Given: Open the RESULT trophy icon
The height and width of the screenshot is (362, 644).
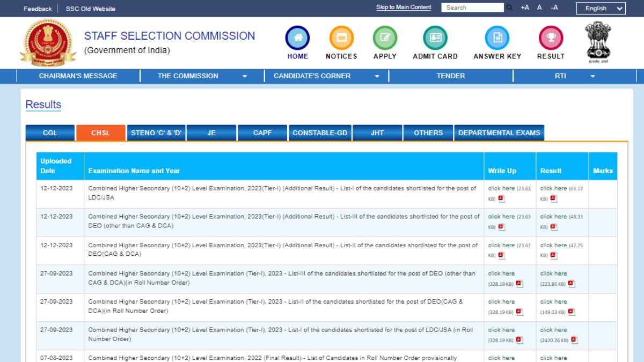Looking at the screenshot, I should pyautogui.click(x=551, y=38).
